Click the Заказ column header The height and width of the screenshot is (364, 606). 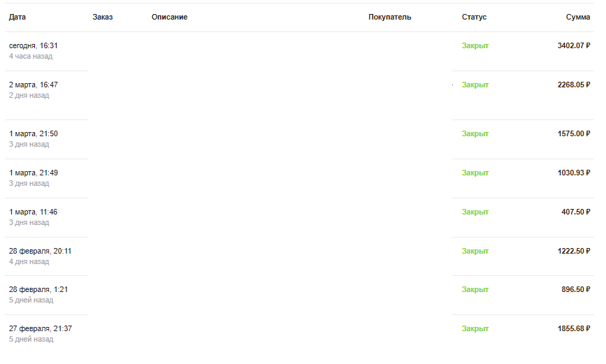[102, 17]
